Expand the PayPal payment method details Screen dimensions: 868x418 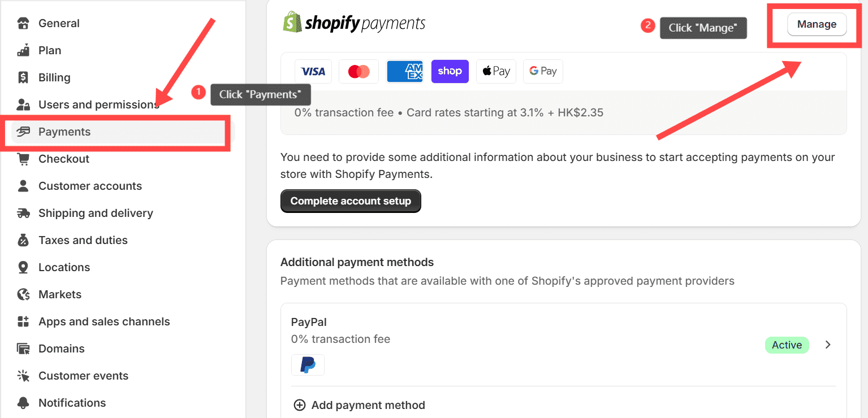pos(827,345)
